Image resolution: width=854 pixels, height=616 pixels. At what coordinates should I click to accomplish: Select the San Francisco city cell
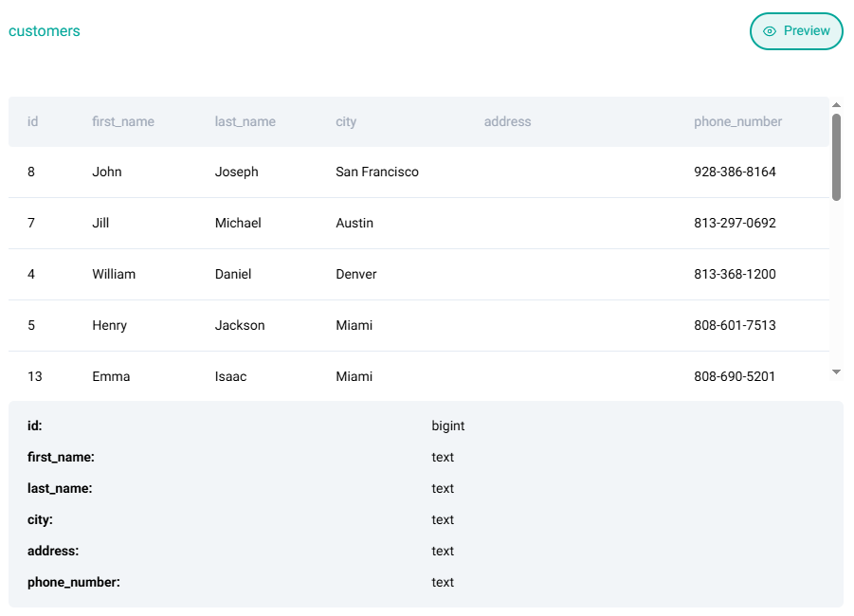click(377, 172)
